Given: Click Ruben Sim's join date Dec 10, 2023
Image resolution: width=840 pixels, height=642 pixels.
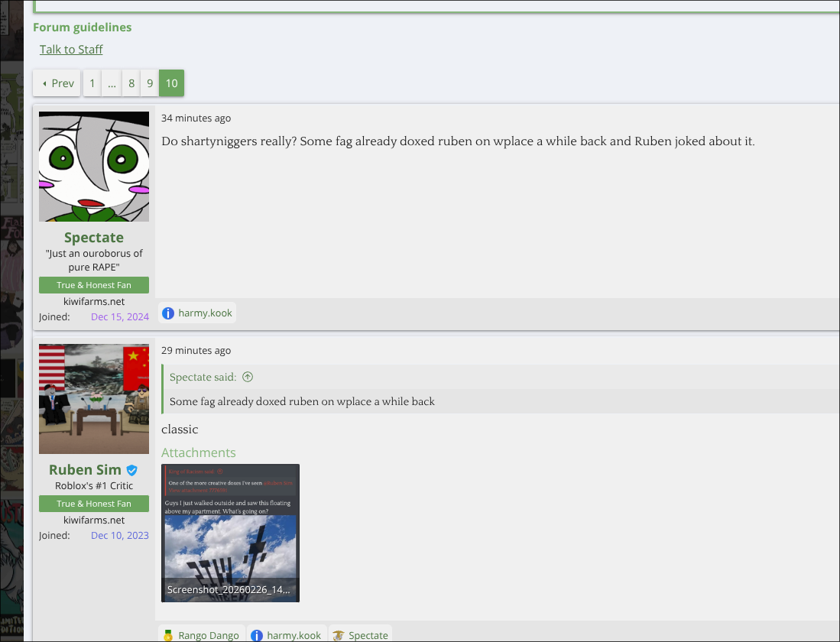Looking at the screenshot, I should [x=120, y=535].
